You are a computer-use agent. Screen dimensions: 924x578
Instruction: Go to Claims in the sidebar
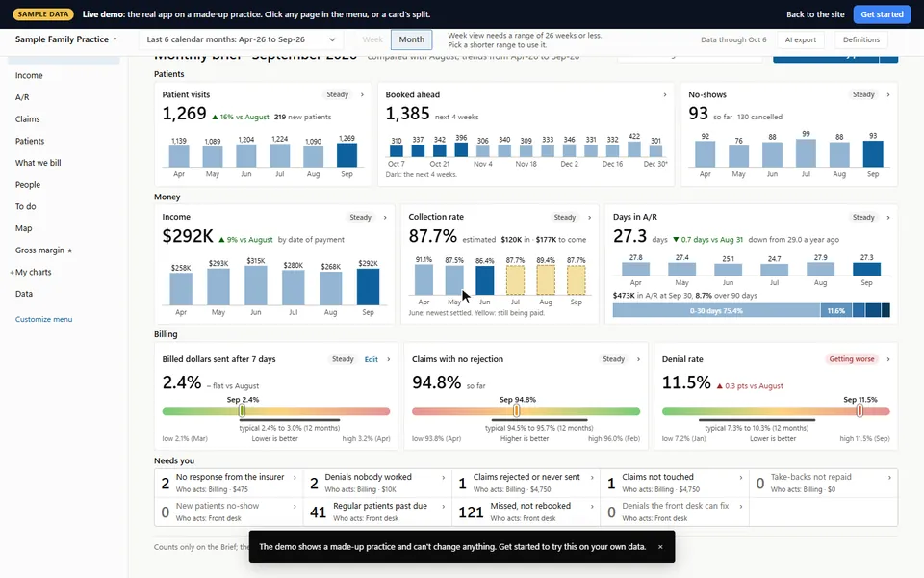click(x=27, y=119)
